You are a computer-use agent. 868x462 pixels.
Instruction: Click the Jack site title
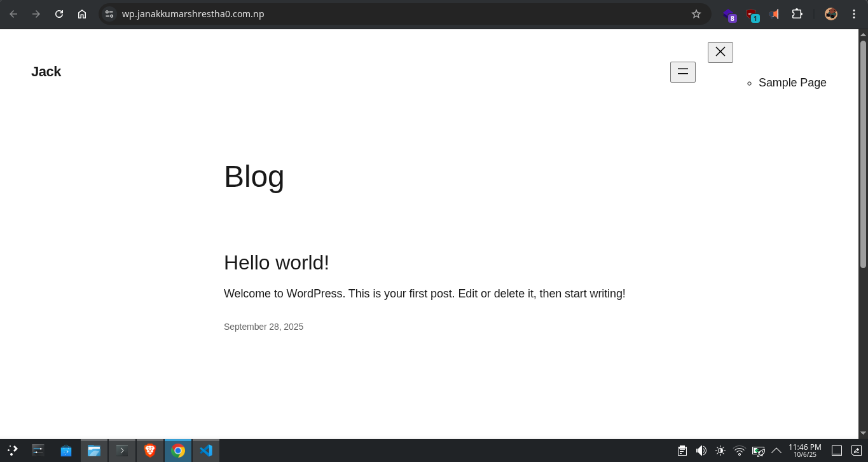click(46, 72)
